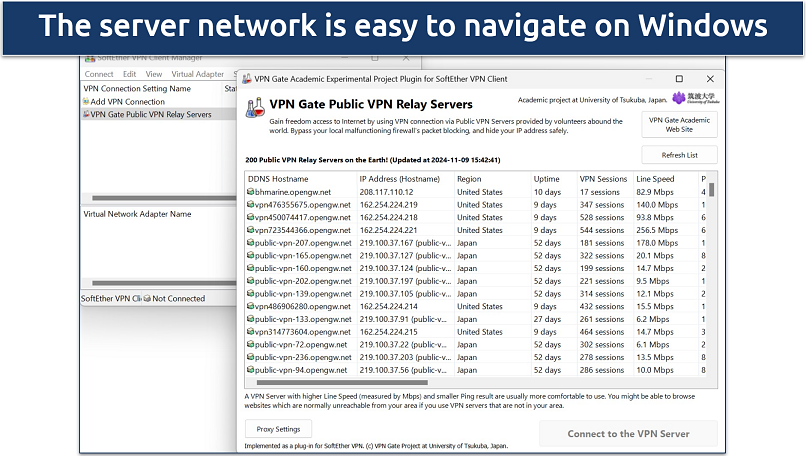Click IP 162.254.224.214 cell
The image size is (806, 456).
(389, 306)
